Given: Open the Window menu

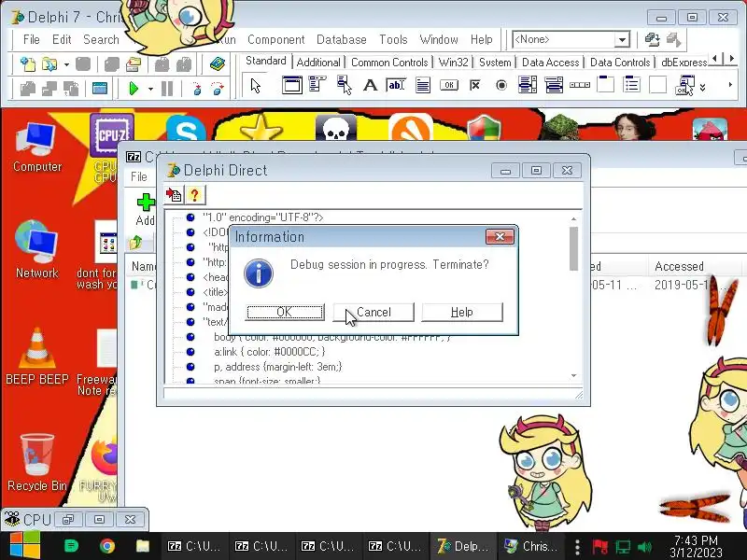Looking at the screenshot, I should 439,39.
